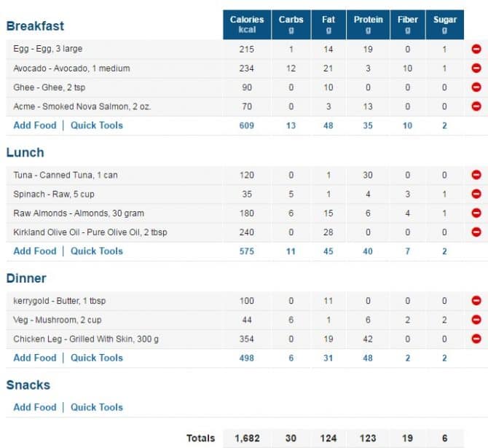The image size is (488, 448).
Task: Click the Calories kcal column header
Action: [247, 25]
